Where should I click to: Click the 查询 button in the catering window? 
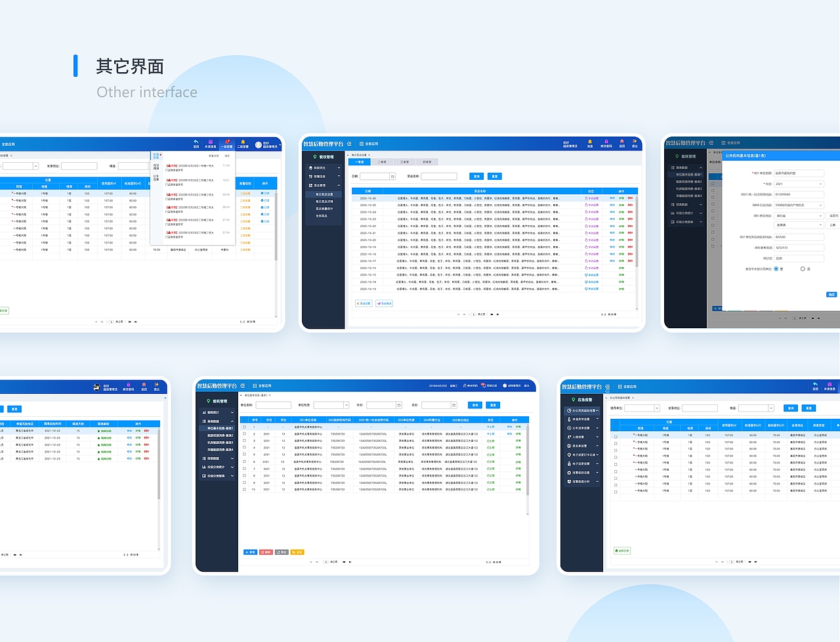(476, 177)
